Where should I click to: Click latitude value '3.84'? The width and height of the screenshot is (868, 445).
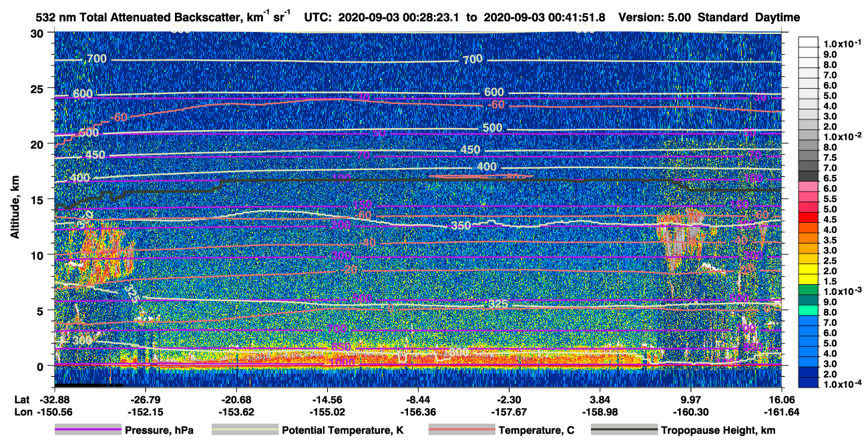(x=600, y=400)
